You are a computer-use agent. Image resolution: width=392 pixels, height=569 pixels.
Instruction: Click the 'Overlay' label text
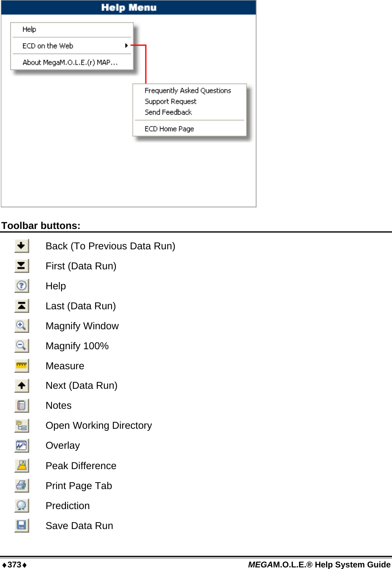[63, 446]
